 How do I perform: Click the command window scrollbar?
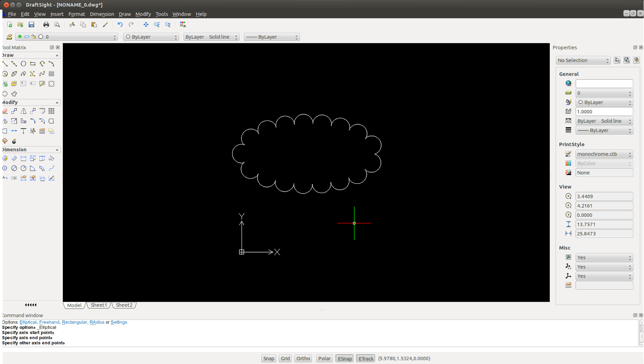click(x=642, y=333)
